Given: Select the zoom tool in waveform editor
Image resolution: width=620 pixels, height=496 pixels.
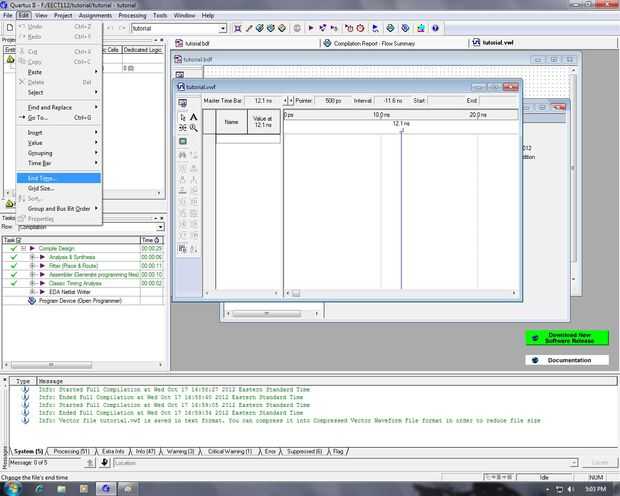Looking at the screenshot, I should click(x=193, y=128).
